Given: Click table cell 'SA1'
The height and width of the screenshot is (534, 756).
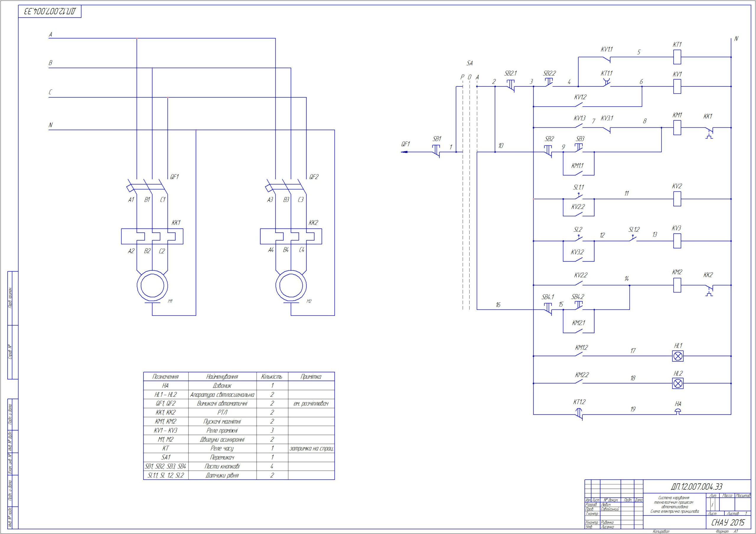Looking at the screenshot, I should tap(166, 457).
